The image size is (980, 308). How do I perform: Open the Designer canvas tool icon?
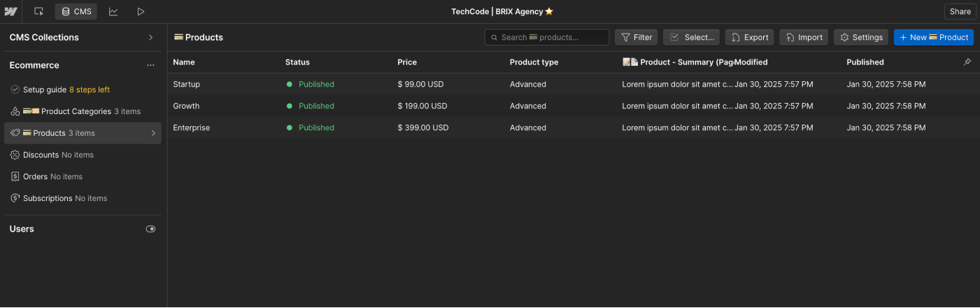pyautogui.click(x=38, y=11)
